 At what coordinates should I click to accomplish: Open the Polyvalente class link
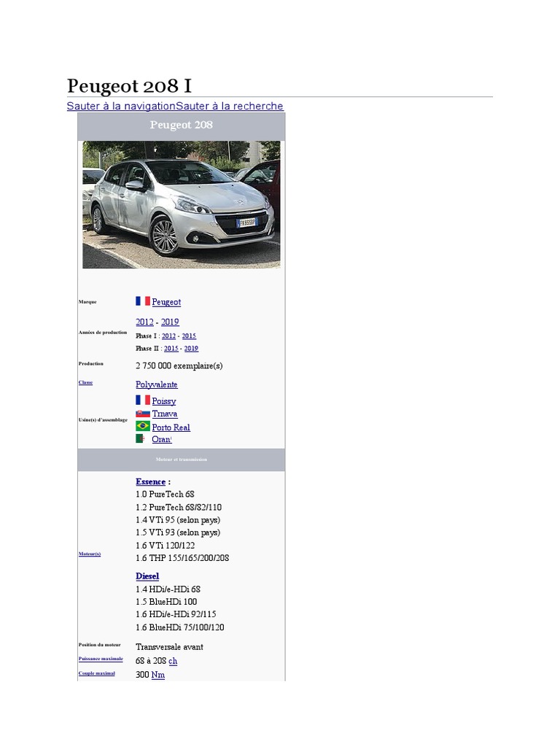pos(157,384)
